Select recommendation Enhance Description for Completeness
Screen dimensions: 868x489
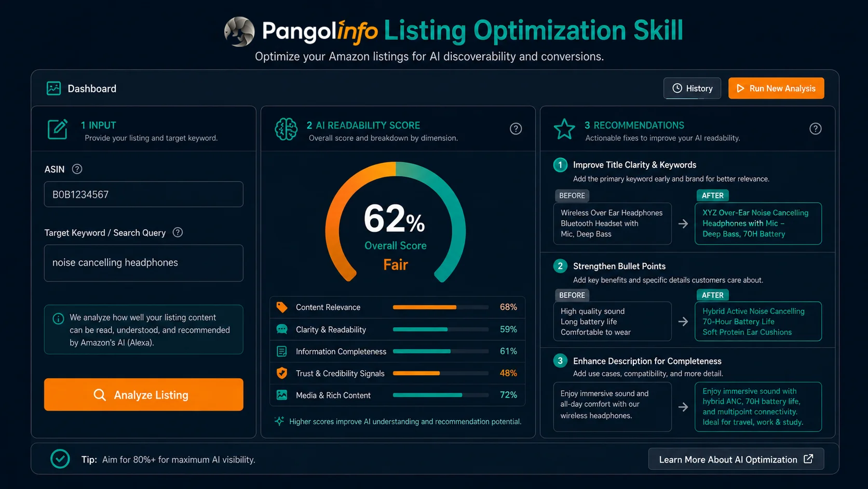(x=647, y=361)
